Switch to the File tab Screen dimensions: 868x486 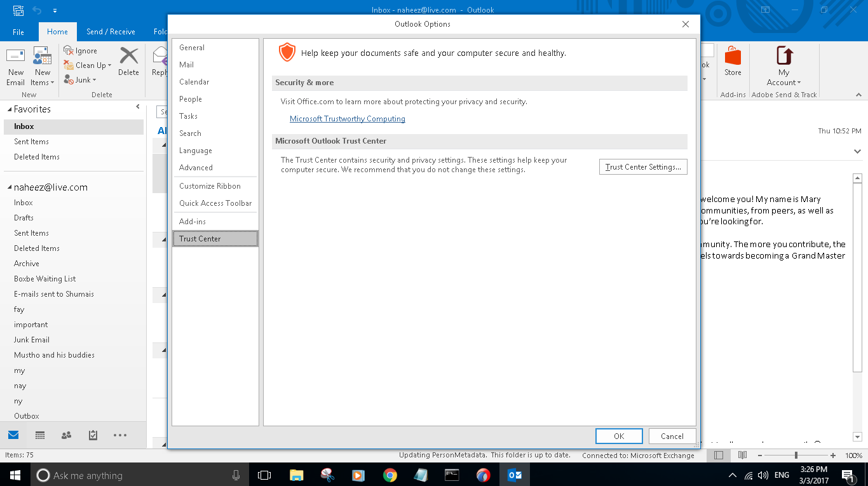18,32
